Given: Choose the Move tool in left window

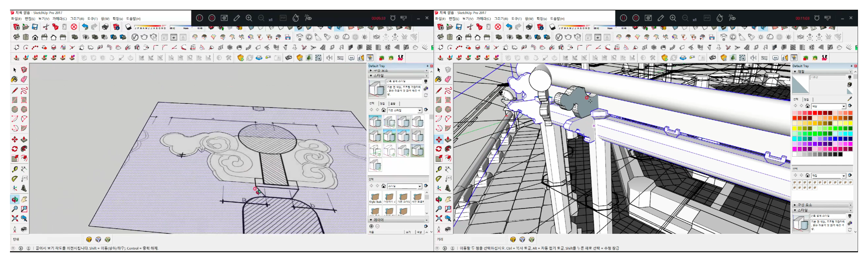Looking at the screenshot, I should (15, 139).
